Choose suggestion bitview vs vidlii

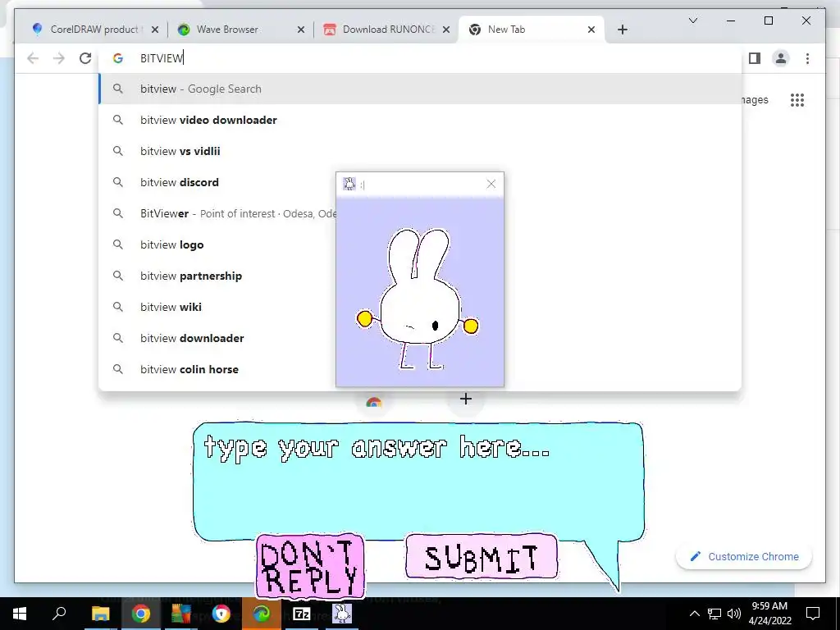[420, 151]
